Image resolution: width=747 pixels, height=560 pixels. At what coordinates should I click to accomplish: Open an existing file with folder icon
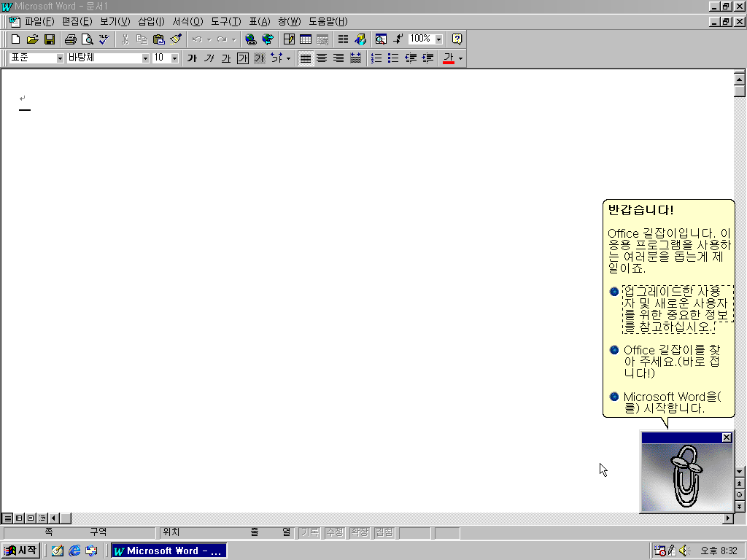pyautogui.click(x=32, y=39)
